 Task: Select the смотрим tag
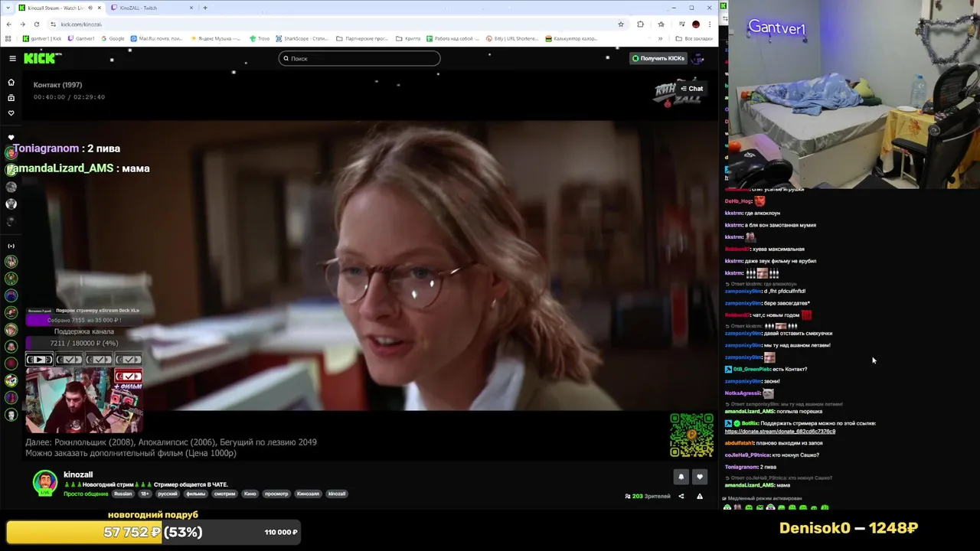224,494
